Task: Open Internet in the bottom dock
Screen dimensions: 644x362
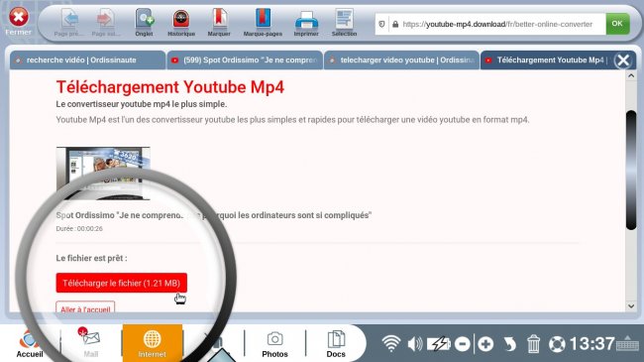Action: click(x=152, y=342)
